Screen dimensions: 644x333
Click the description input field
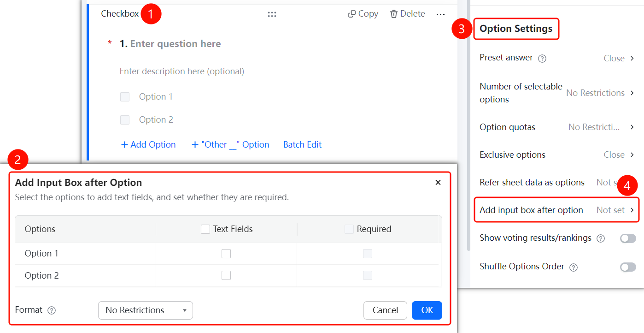click(182, 71)
